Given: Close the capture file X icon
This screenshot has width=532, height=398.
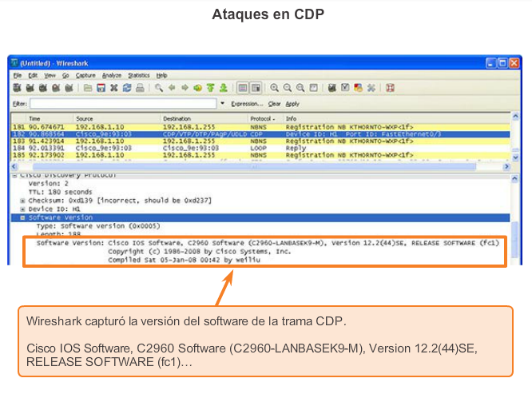Looking at the screenshot, I should pyautogui.click(x=114, y=88).
